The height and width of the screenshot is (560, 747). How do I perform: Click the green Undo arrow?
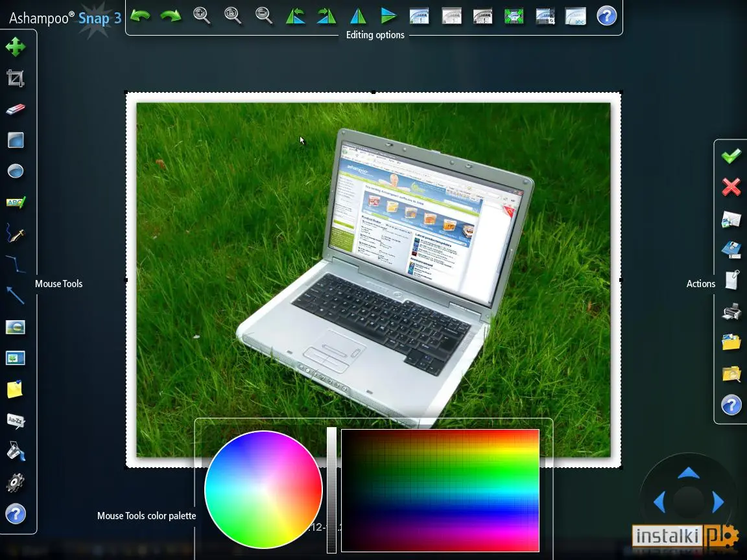click(140, 16)
